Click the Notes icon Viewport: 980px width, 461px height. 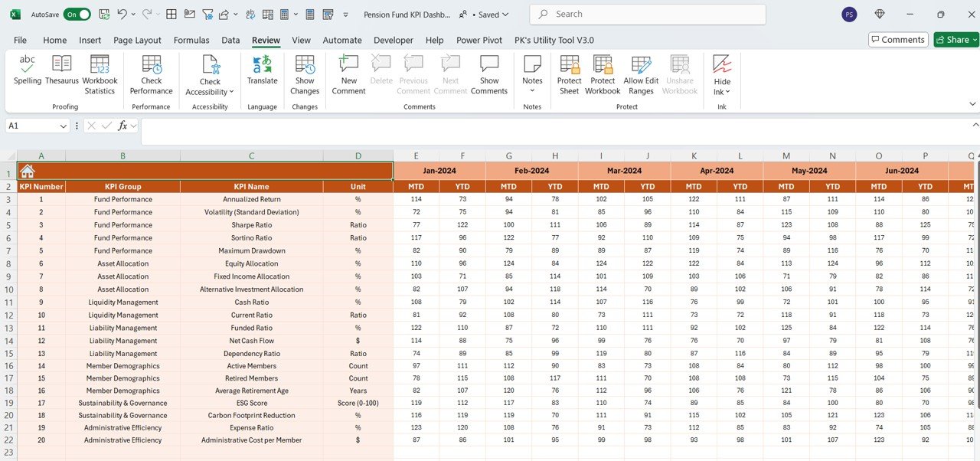tap(532, 64)
